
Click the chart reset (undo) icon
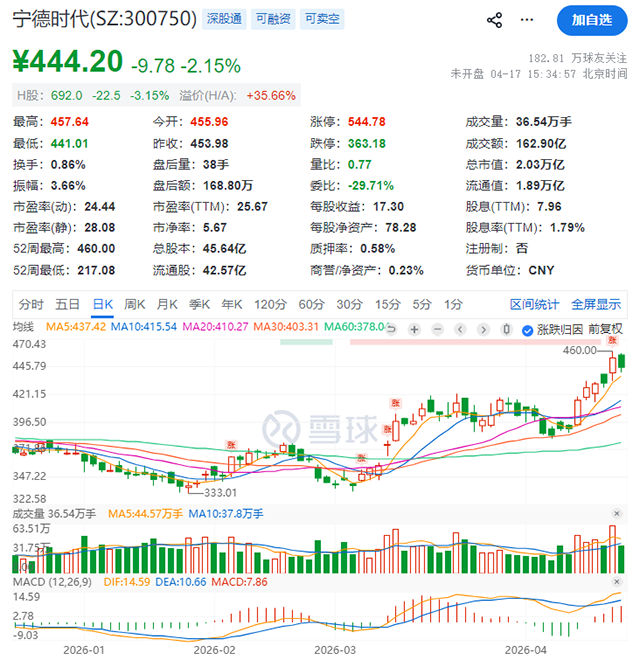(392, 329)
